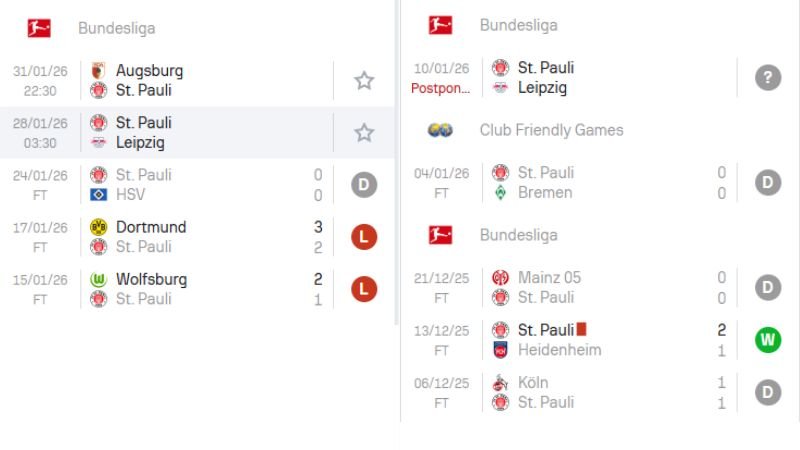The image size is (800, 450).
Task: Click the question mark badge for postponed match
Action: (x=767, y=78)
